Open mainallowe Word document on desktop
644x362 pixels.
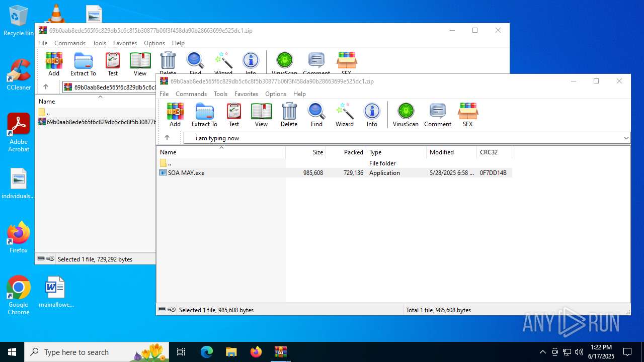(56, 292)
